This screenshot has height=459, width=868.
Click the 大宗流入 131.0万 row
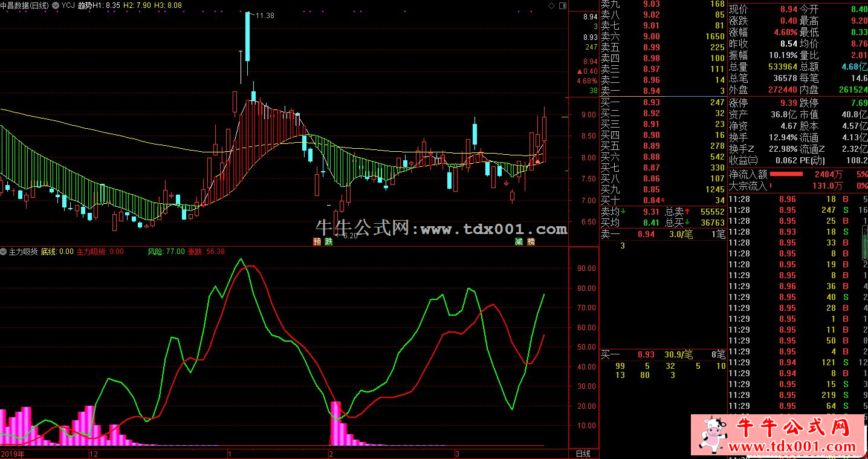[798, 186]
